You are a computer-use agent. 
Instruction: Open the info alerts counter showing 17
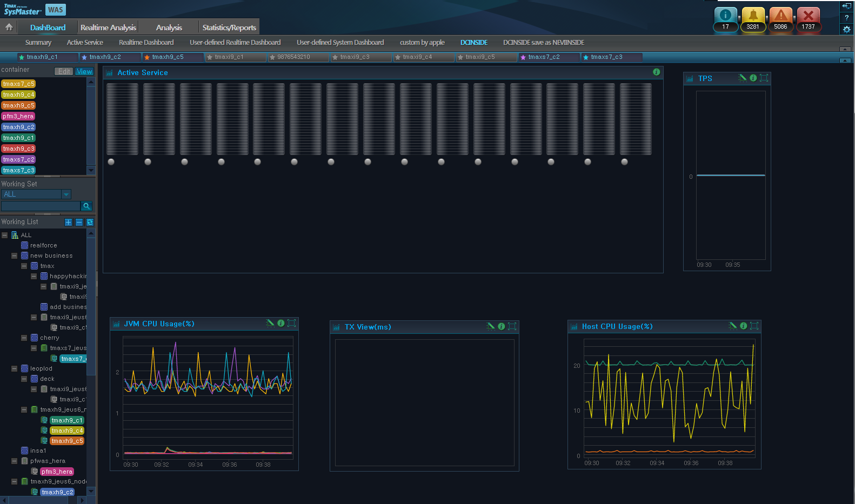(x=725, y=19)
